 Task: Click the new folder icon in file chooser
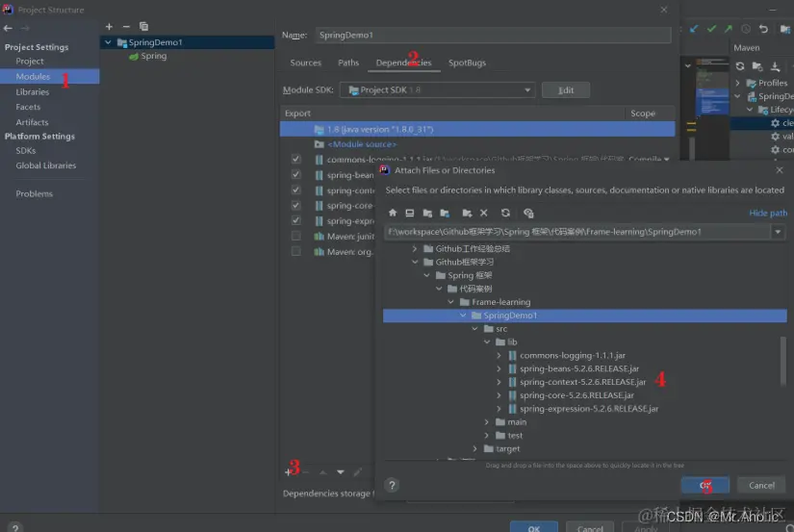(x=467, y=213)
